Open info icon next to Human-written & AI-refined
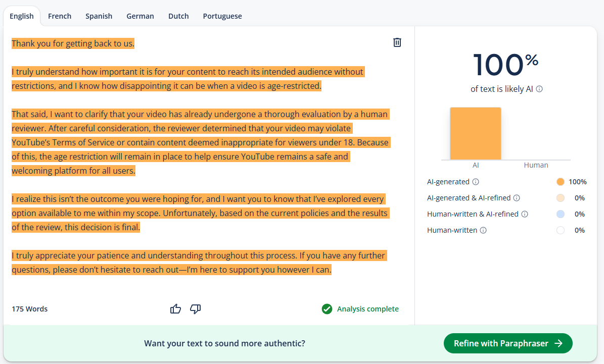 pyautogui.click(x=525, y=214)
